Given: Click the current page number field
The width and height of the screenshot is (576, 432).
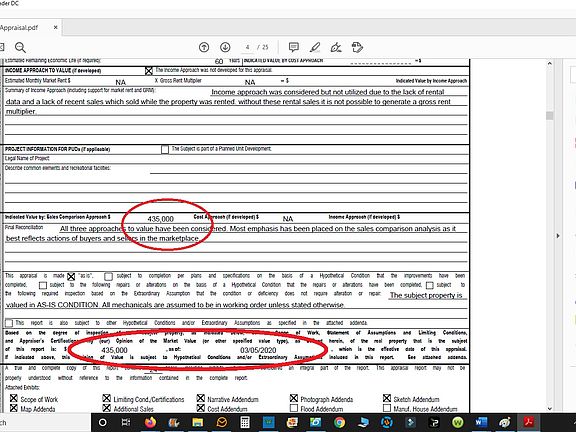Looking at the screenshot, I should coord(248,47).
